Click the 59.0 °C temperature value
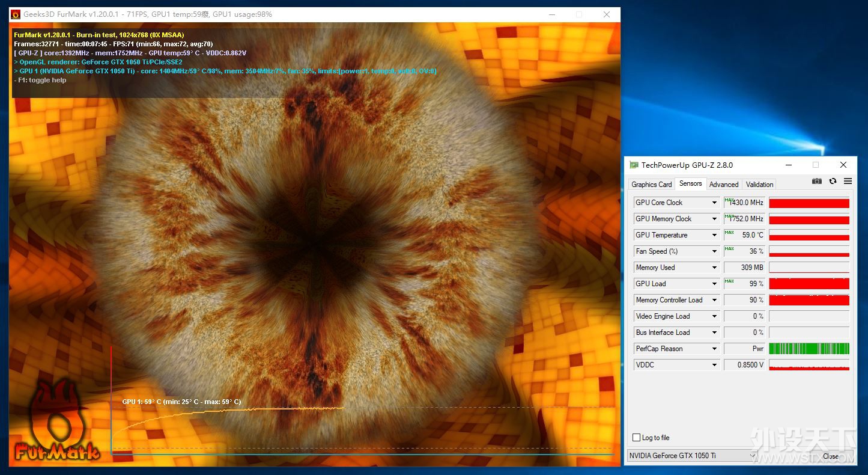The width and height of the screenshot is (868, 475). coord(744,235)
